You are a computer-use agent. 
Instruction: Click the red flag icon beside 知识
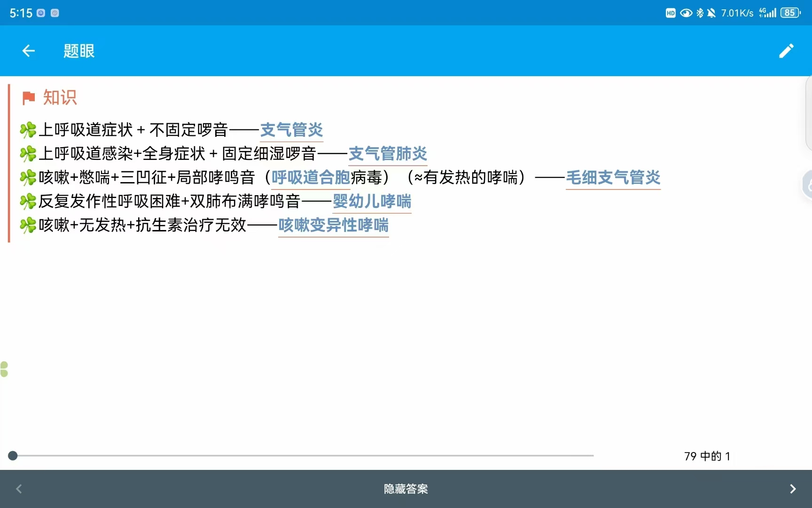pos(29,97)
